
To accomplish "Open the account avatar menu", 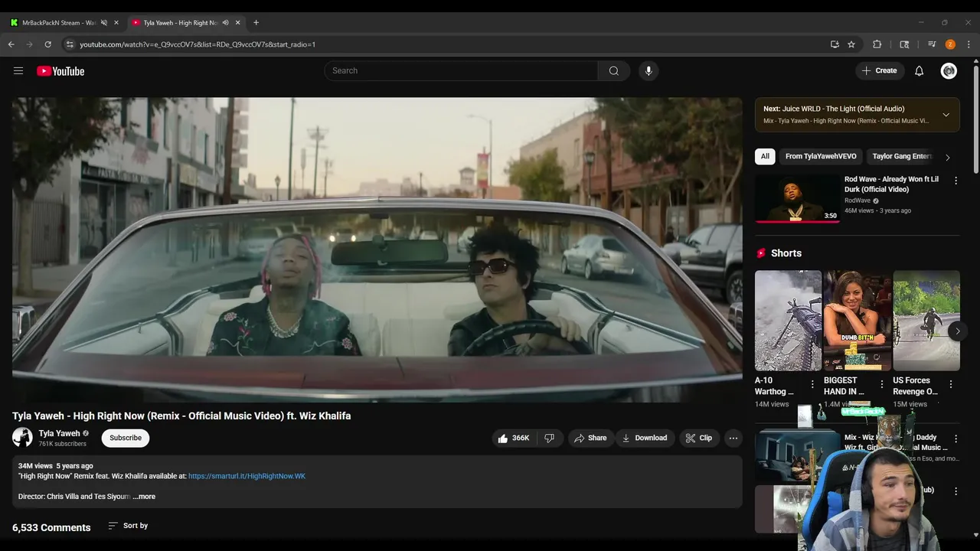I will coord(949,71).
